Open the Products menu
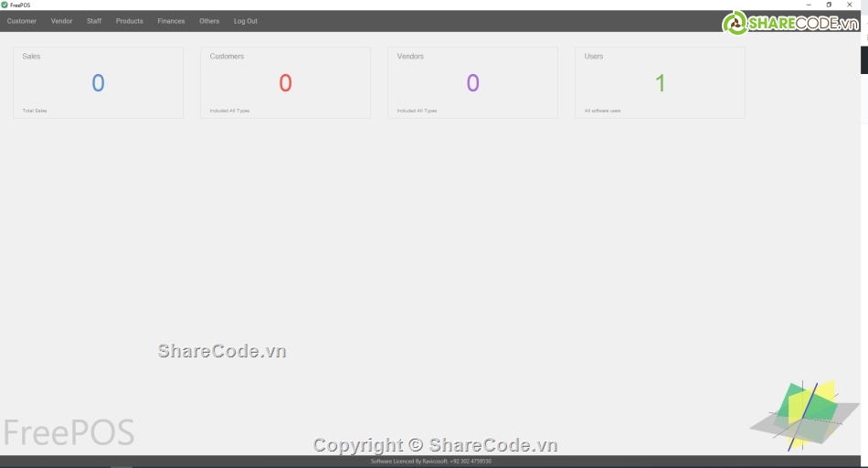Image resolution: width=868 pixels, height=468 pixels. coord(129,21)
